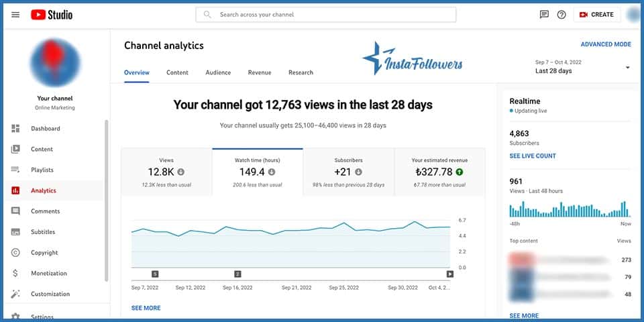Click the search across your channel field

pos(325,15)
